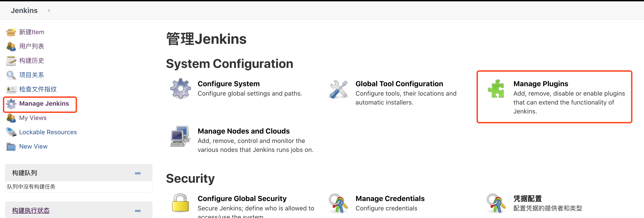Click the green Manage Plugins puzzle icon

[x=496, y=89]
